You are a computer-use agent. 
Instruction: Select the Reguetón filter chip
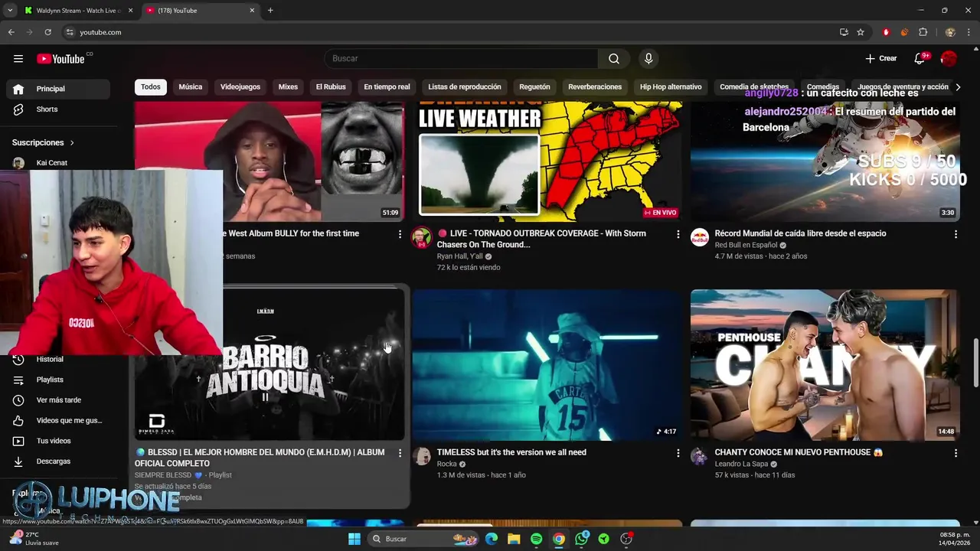[x=534, y=87]
